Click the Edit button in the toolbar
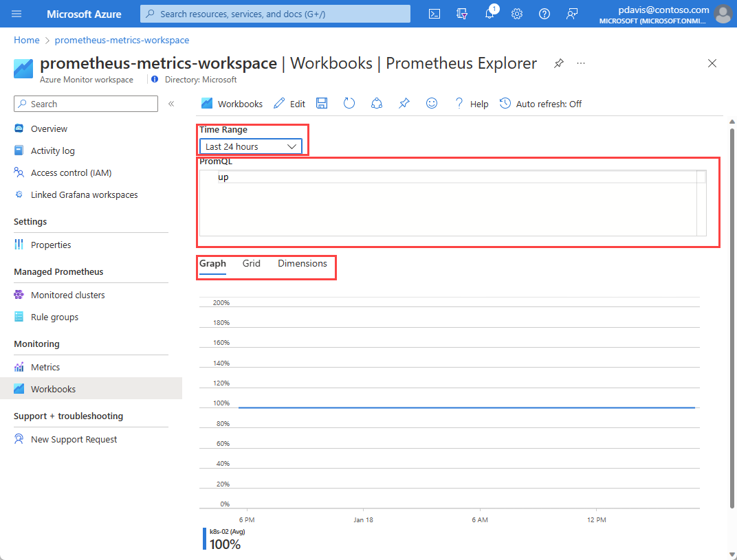This screenshot has width=737, height=560. [x=289, y=104]
